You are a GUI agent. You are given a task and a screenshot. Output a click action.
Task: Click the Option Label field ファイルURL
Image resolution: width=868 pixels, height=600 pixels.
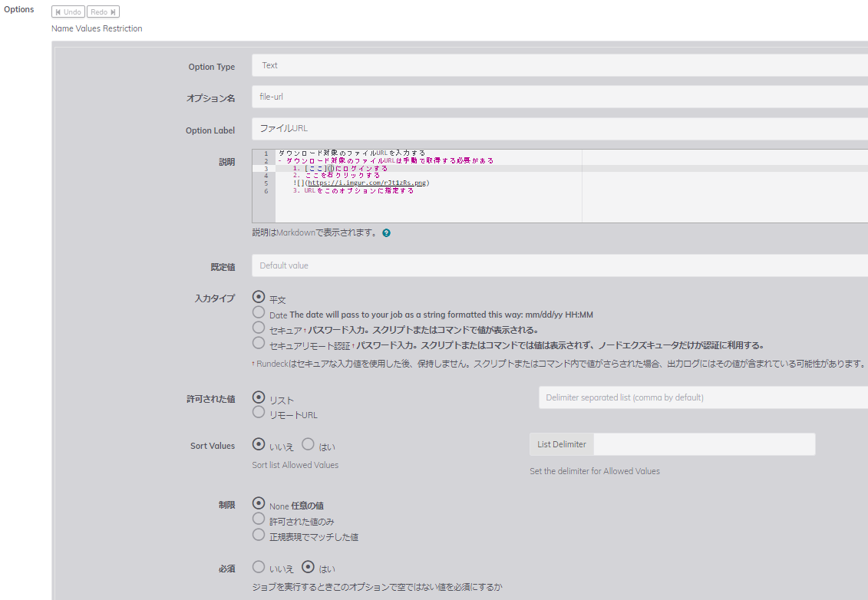click(x=559, y=128)
